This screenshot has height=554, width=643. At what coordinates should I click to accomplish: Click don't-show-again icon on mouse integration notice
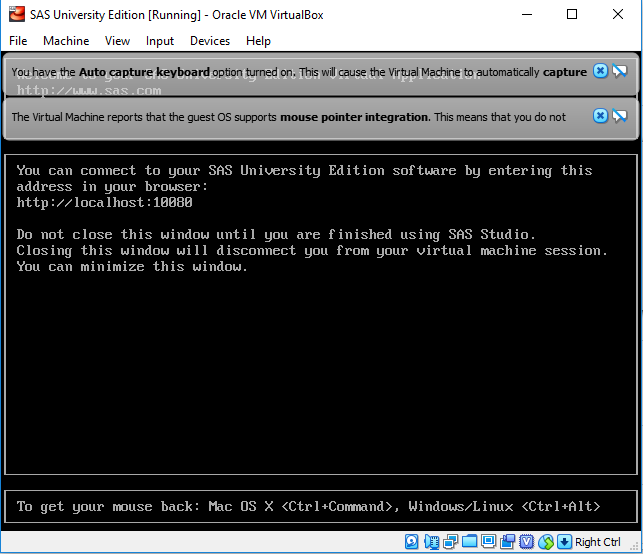620,116
